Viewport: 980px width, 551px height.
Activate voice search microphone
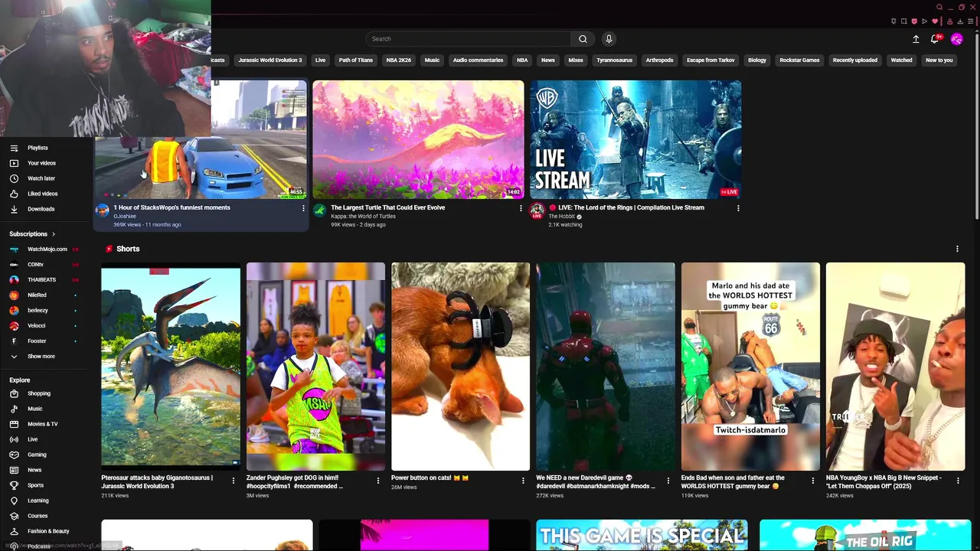(609, 38)
